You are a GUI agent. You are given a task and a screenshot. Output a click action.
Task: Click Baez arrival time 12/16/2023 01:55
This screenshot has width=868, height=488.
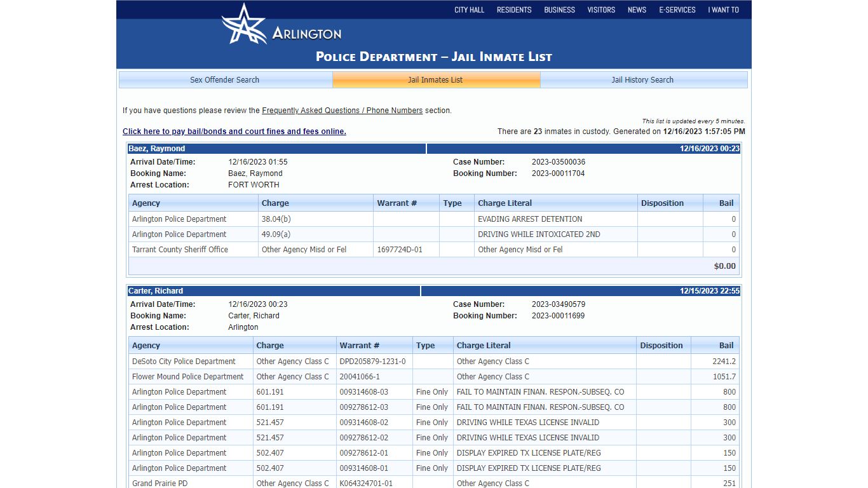pyautogui.click(x=258, y=162)
